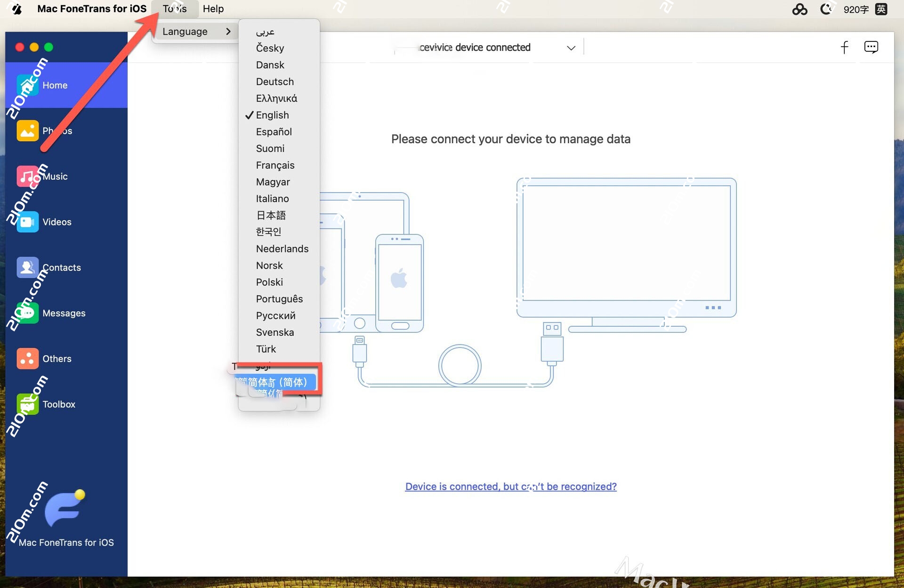Open the Contacts manager
The height and width of the screenshot is (588, 904).
click(x=62, y=267)
